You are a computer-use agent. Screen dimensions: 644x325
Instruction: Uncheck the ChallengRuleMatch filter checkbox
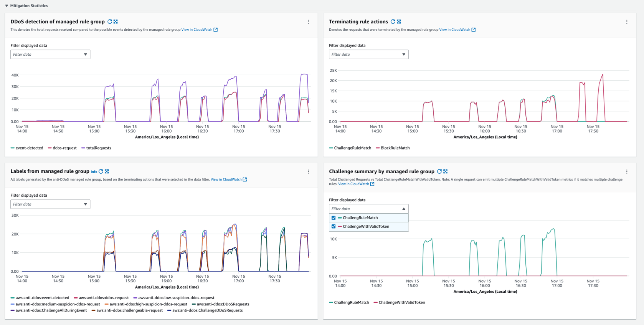(334, 218)
